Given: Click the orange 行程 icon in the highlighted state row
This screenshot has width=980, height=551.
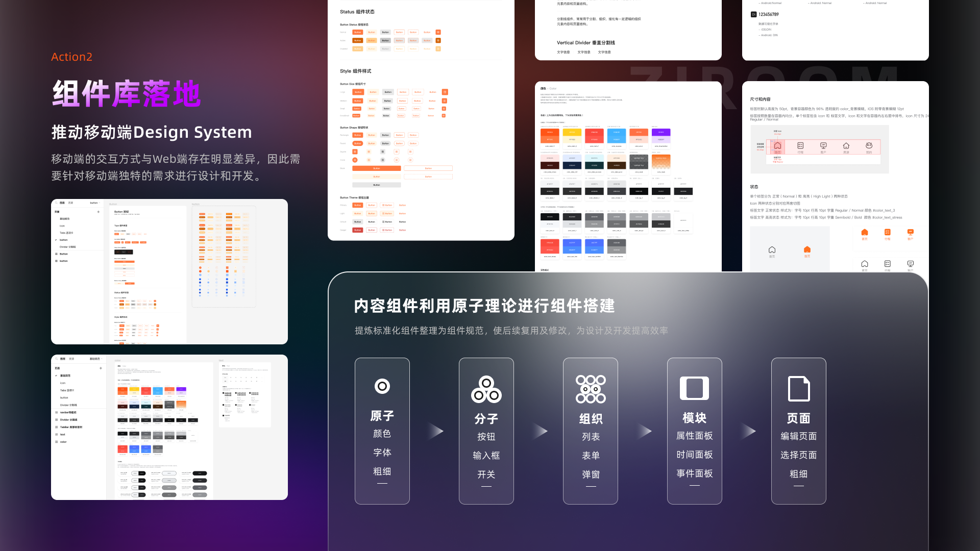Looking at the screenshot, I should [x=888, y=232].
